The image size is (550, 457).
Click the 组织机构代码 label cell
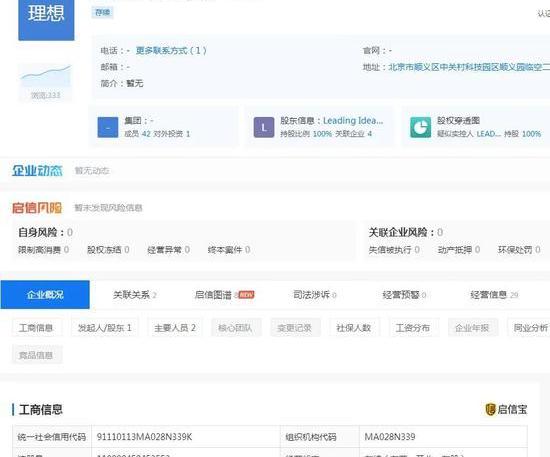320,437
